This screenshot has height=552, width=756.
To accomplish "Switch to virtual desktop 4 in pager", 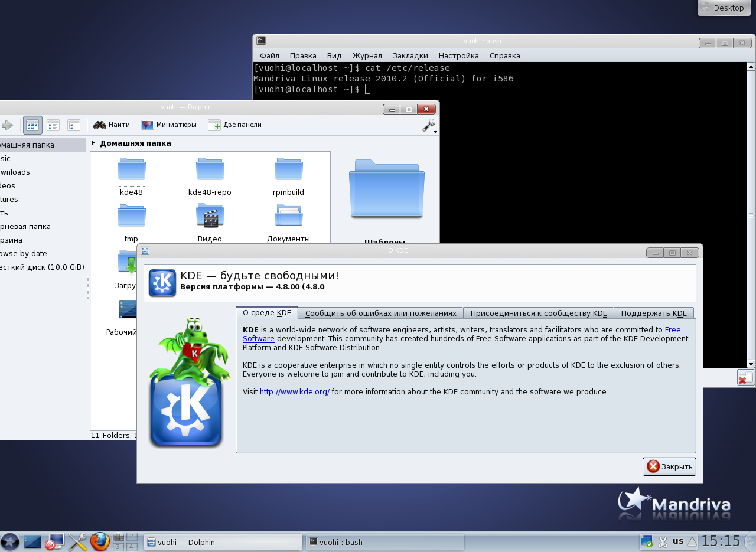I will [x=132, y=547].
